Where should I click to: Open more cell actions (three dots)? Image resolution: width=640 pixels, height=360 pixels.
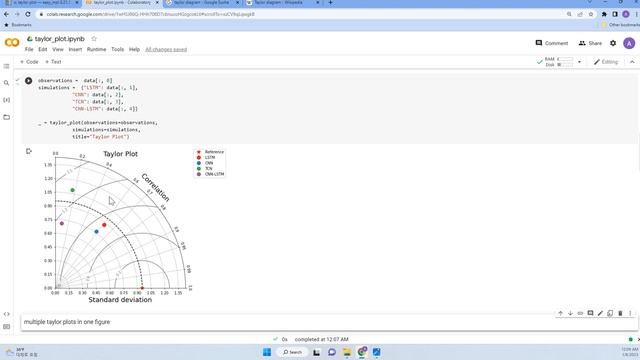[x=630, y=313]
